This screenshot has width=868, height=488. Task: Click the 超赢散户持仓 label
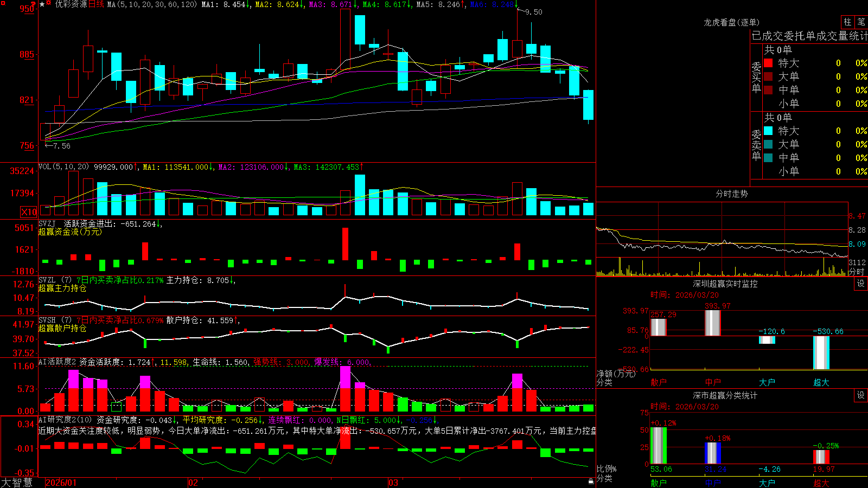[62, 328]
